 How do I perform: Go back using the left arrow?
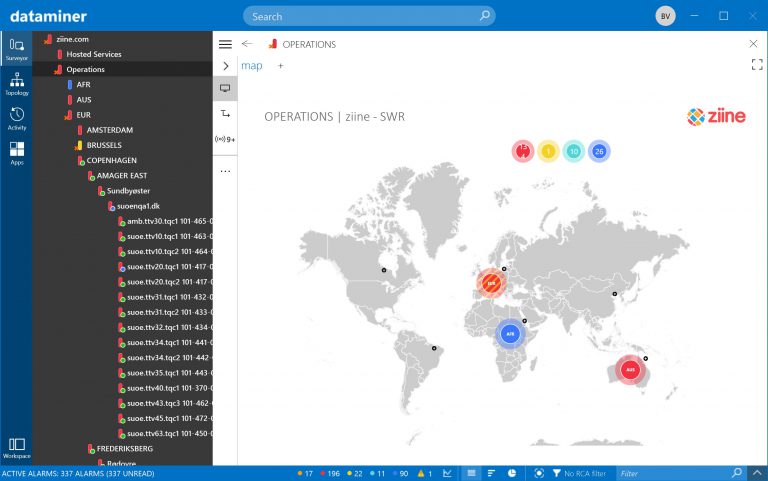pyautogui.click(x=247, y=44)
